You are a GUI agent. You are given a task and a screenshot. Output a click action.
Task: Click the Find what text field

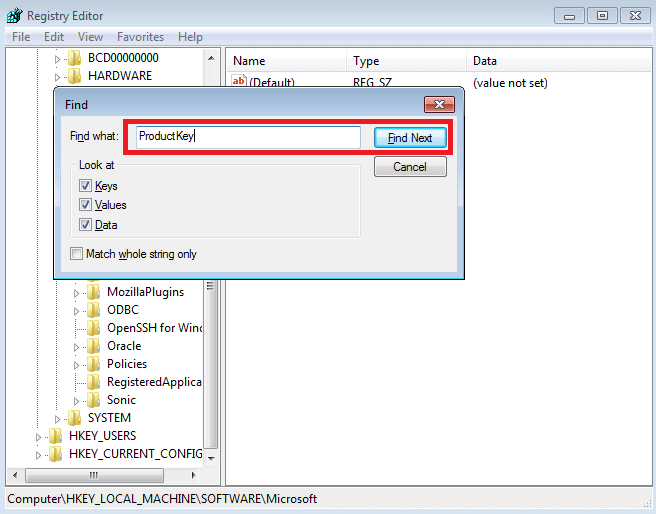tap(247, 137)
